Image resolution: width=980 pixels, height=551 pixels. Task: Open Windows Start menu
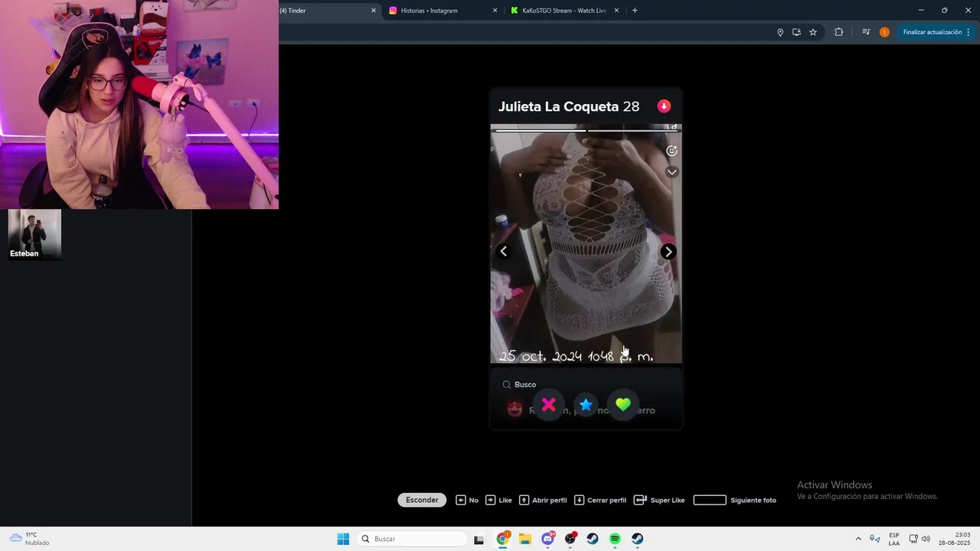343,539
